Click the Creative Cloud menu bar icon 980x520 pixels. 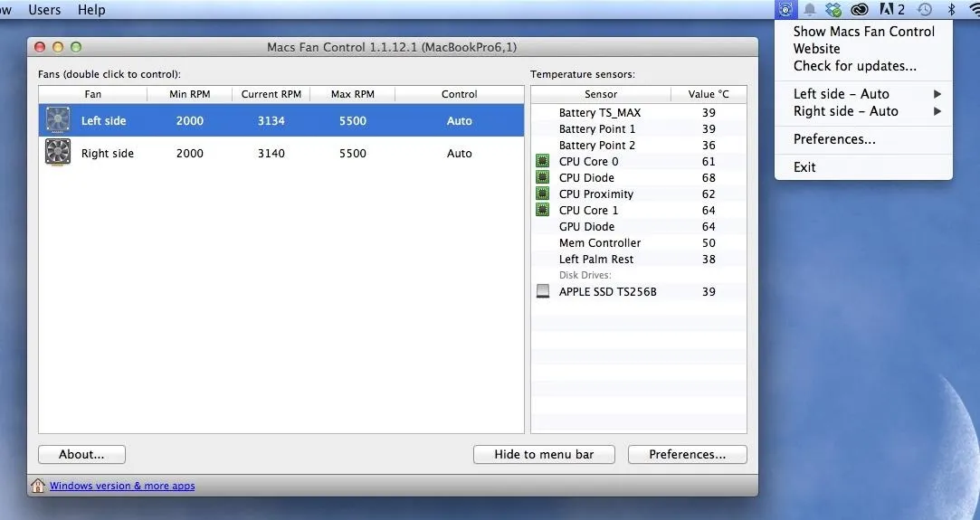[860, 9]
